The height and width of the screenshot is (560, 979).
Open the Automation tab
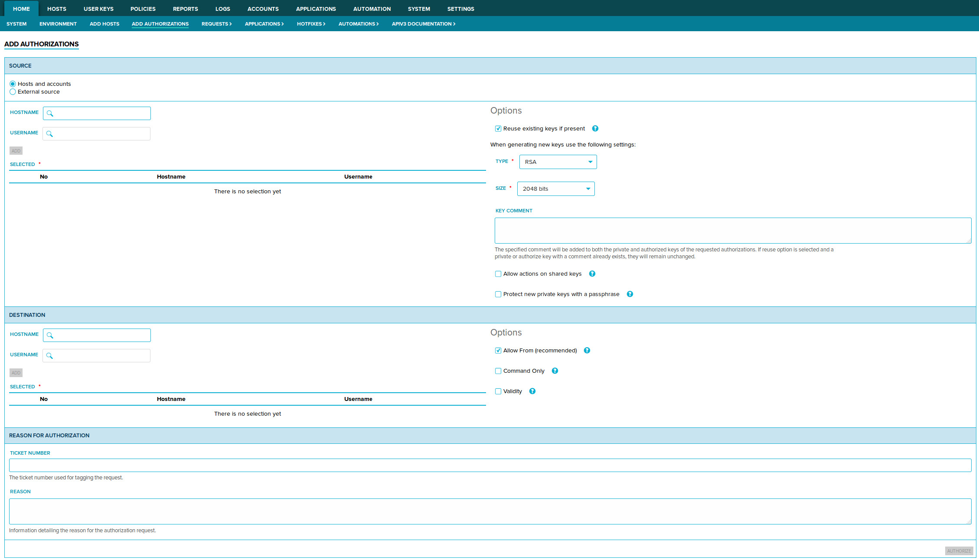click(x=372, y=9)
